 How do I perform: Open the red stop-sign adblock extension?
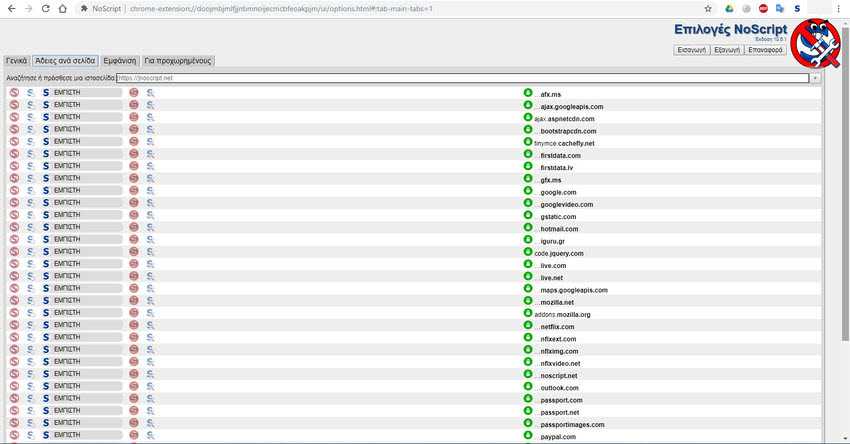[763, 9]
